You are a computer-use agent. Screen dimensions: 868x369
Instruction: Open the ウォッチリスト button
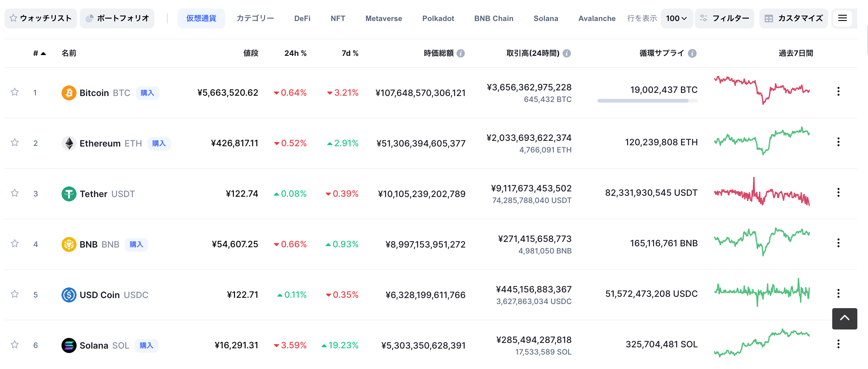pos(41,18)
